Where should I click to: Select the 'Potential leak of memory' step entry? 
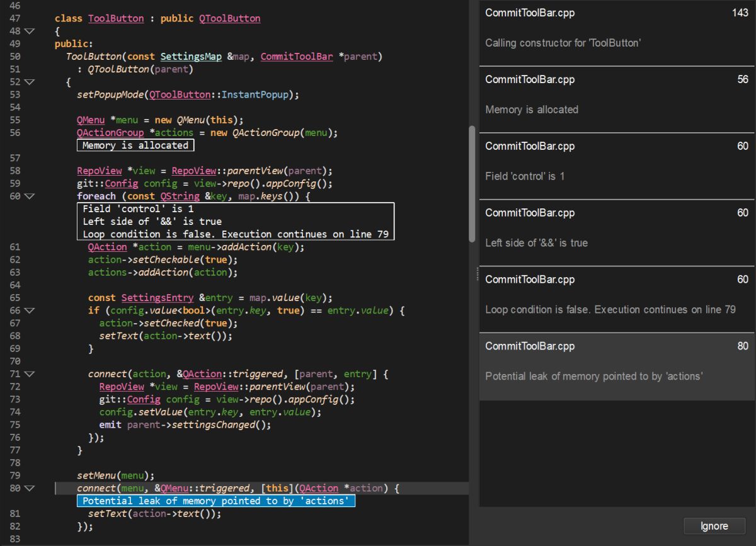pos(617,367)
